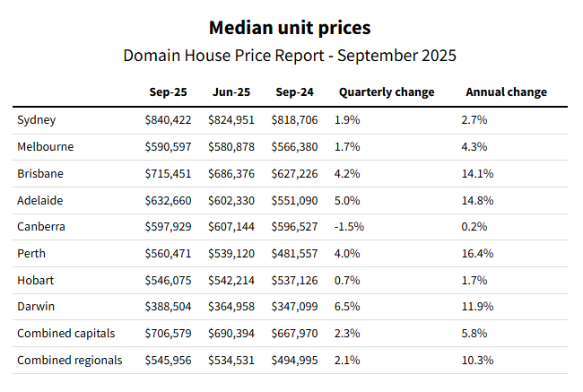Click Canberra's quarterly change of -1.5%
The image size is (583, 392).
tap(350, 227)
